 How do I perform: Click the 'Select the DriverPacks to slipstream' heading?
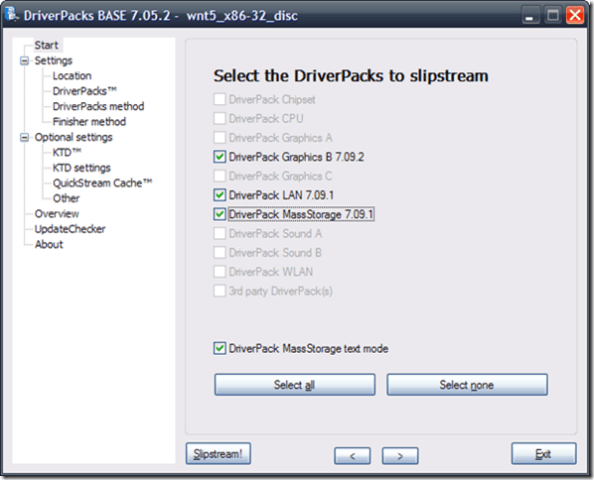(x=351, y=76)
